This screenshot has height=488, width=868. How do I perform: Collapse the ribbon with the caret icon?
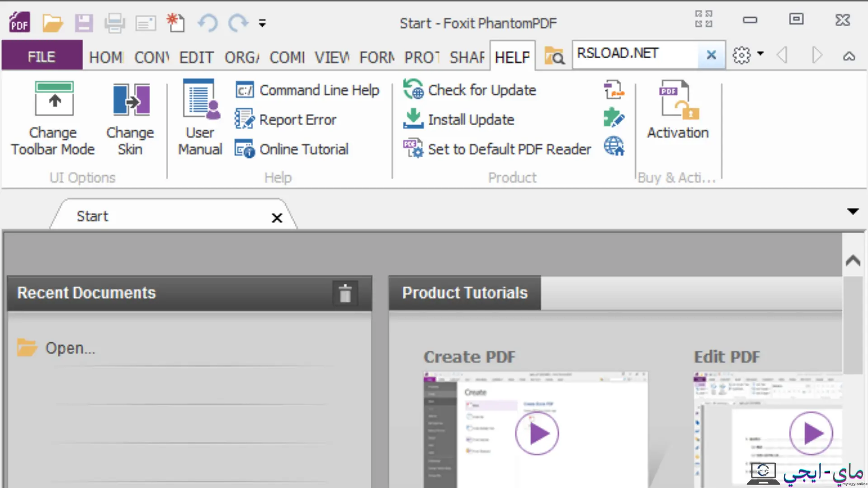pyautogui.click(x=849, y=56)
